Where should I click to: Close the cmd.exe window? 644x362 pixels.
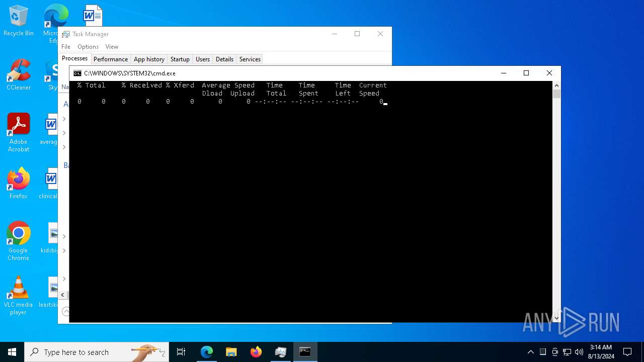pos(549,73)
